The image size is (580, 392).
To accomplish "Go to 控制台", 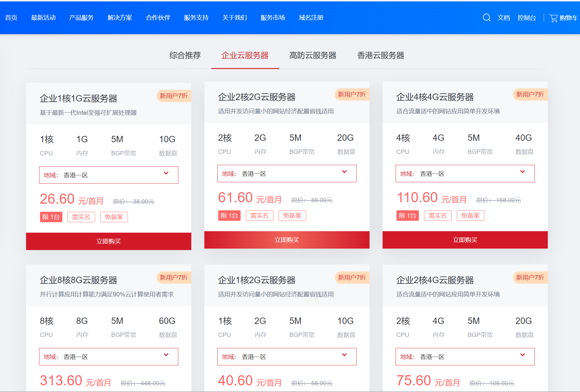I will tap(527, 17).
